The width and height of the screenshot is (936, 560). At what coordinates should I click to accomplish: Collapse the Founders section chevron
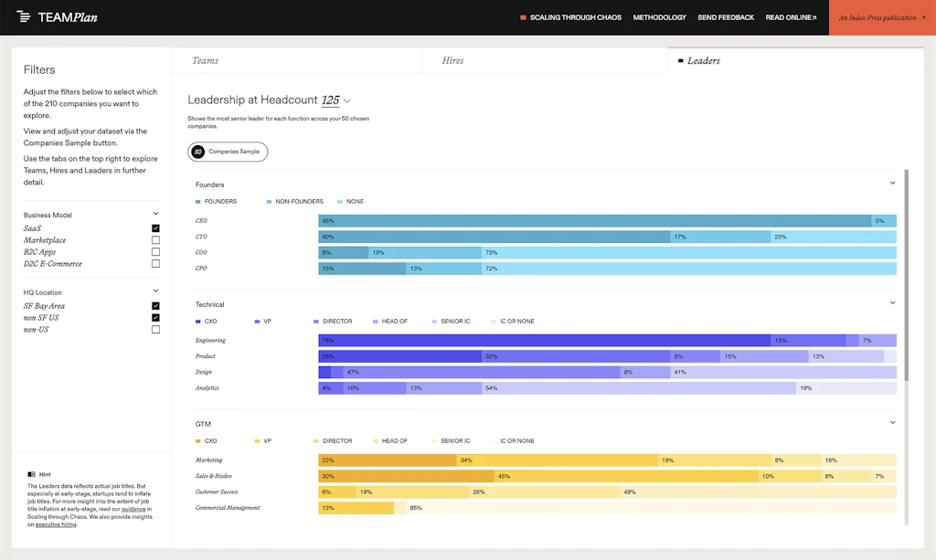[893, 183]
